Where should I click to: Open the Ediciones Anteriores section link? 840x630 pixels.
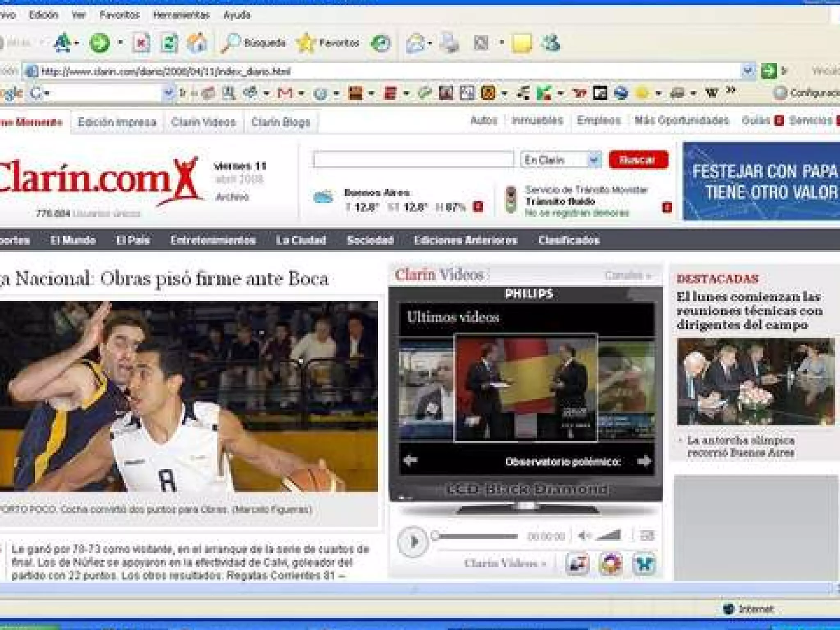point(466,240)
